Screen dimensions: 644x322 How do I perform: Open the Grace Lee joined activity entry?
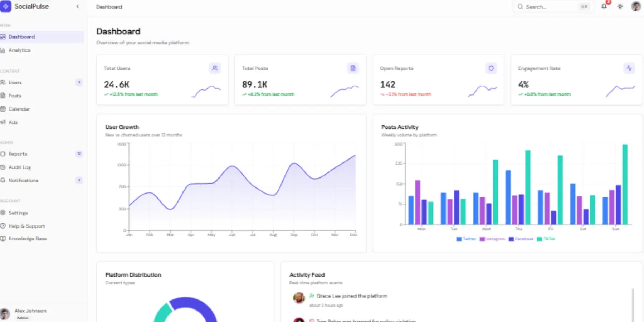(460, 300)
